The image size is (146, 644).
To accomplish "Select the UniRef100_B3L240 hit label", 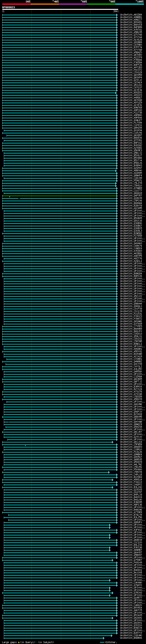I will point(131,487).
